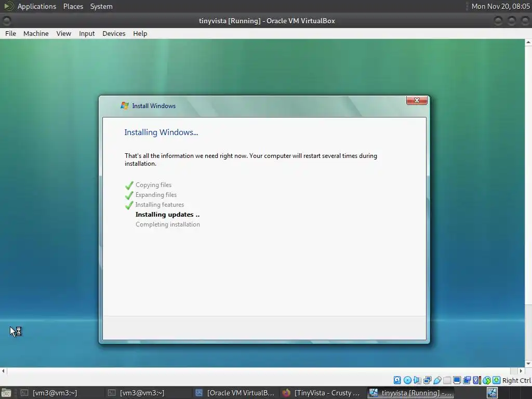Click the vertical scrollbar down arrow
The height and width of the screenshot is (399, 532).
pos(528,363)
